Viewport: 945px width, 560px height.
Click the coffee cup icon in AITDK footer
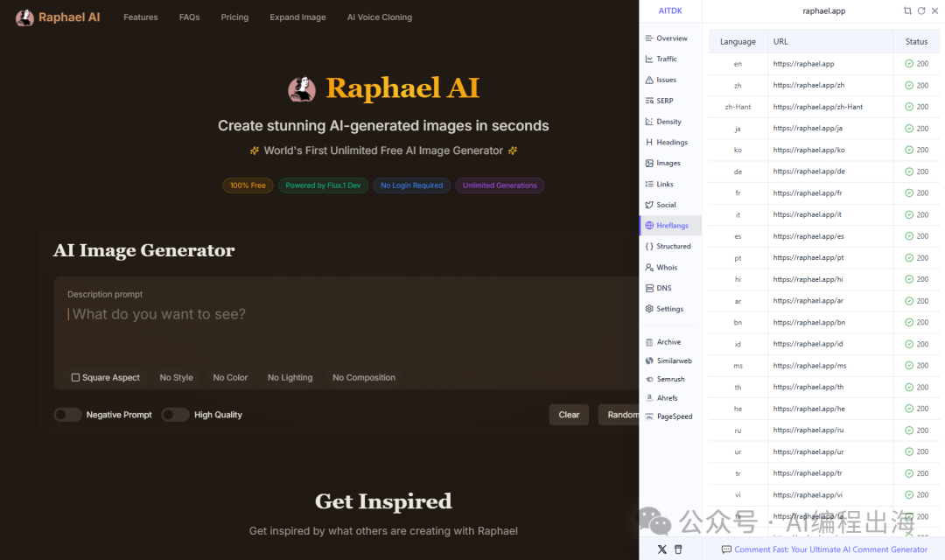(x=678, y=549)
